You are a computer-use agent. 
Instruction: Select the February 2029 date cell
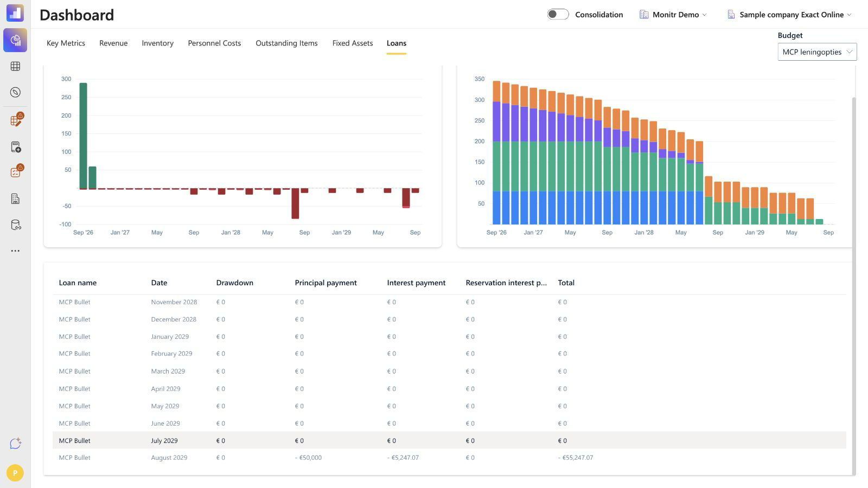click(x=171, y=354)
